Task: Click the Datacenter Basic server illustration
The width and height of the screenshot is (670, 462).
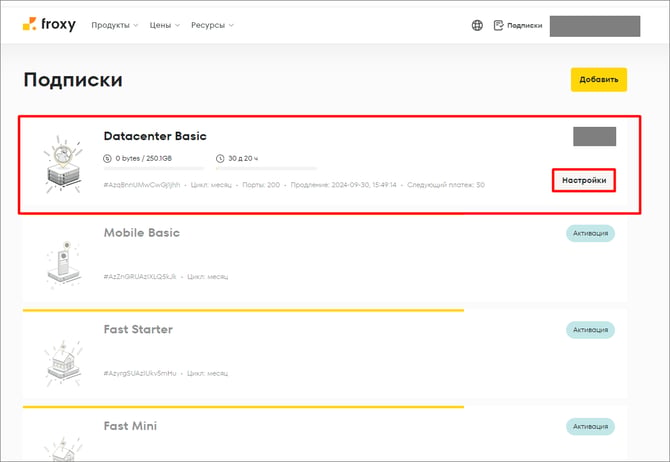Action: [63, 165]
